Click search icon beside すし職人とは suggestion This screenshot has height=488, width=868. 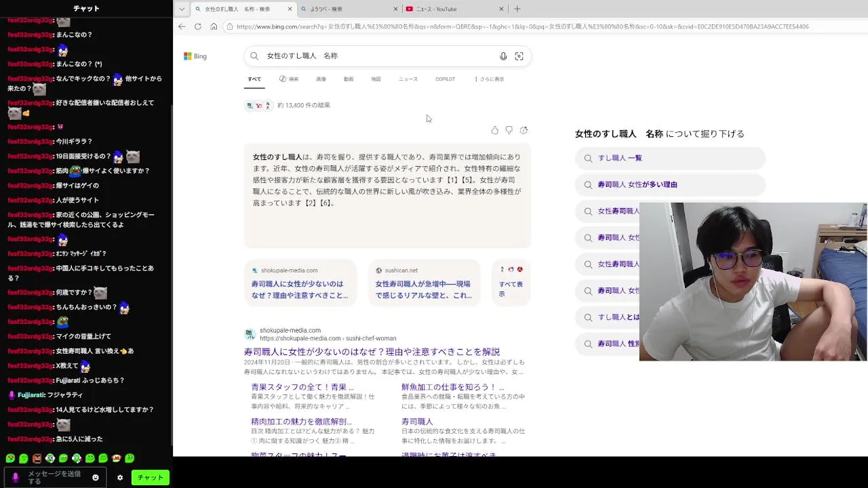588,317
